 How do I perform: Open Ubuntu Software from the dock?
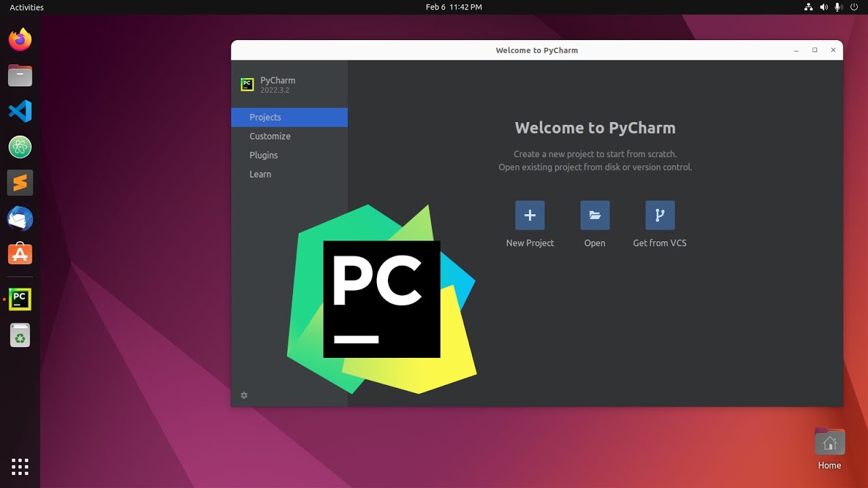(20, 254)
